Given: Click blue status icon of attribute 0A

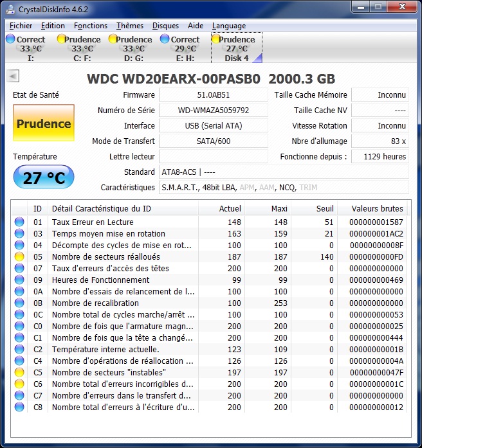Looking at the screenshot, I should pyautogui.click(x=19, y=291).
